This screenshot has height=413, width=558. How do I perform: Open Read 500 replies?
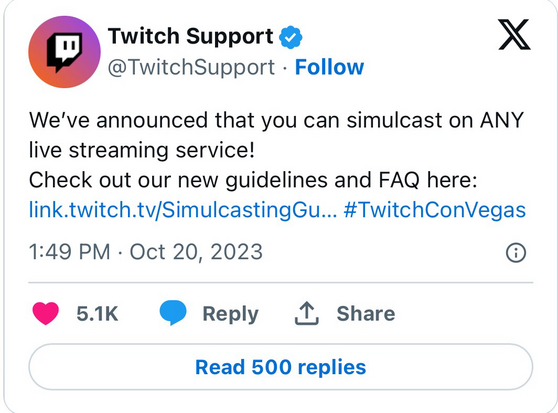[280, 367]
